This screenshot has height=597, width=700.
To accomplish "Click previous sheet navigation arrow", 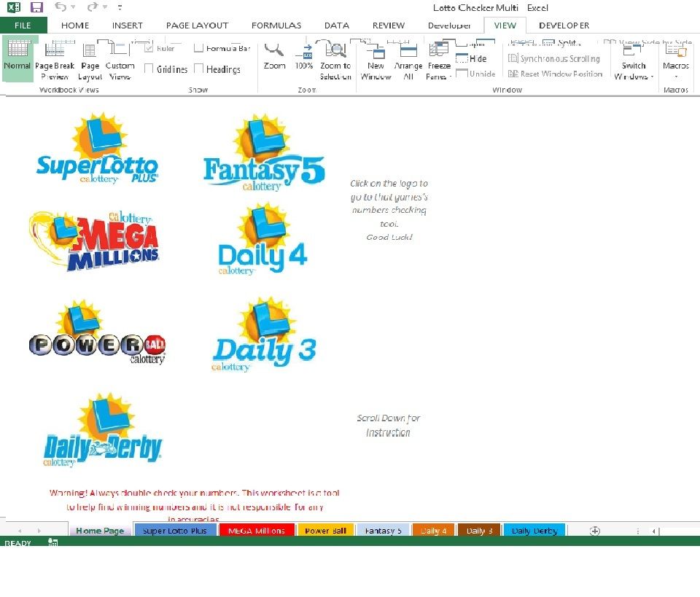I will 20,531.
